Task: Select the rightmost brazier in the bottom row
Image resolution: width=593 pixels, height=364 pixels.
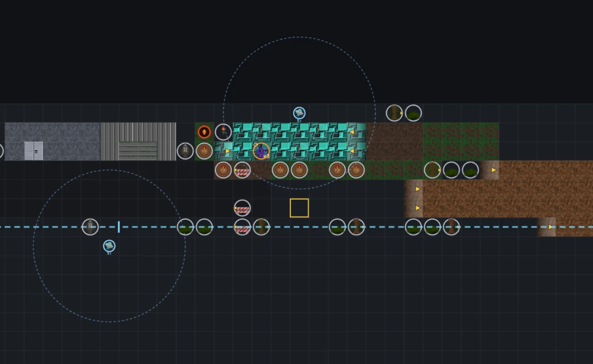Action: [356, 170]
